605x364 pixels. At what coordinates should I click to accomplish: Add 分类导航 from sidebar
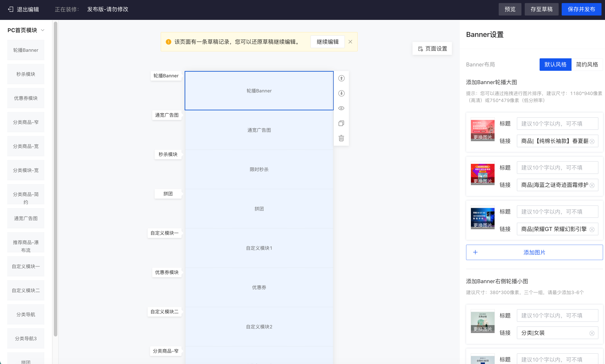pos(26,314)
